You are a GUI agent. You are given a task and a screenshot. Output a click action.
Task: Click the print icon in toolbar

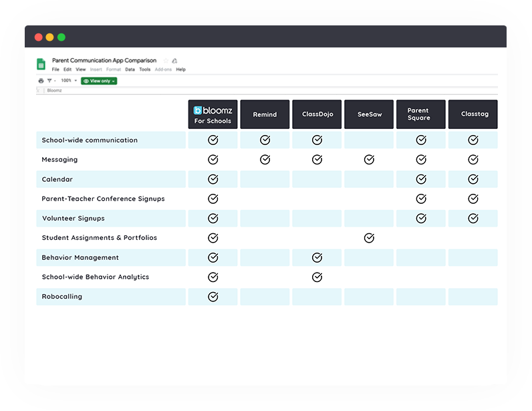tap(41, 81)
